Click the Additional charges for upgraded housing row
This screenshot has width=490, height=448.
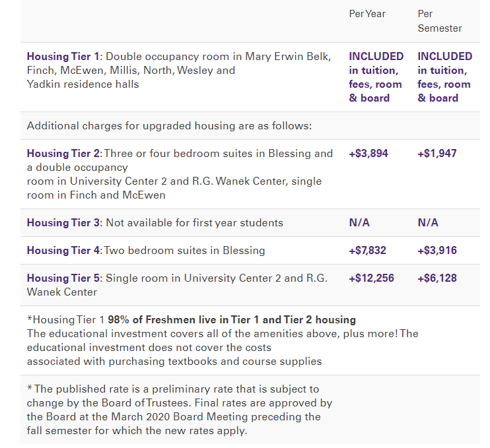[x=169, y=125]
